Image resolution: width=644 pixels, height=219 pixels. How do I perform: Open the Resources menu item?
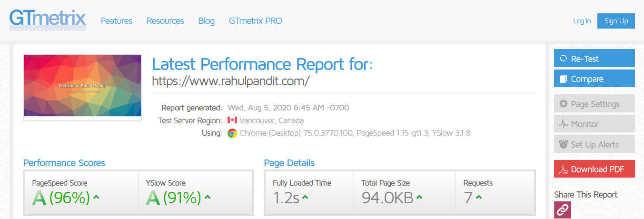point(165,21)
